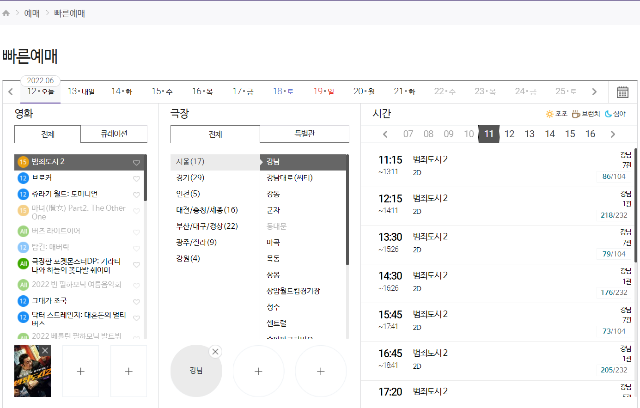Open the 예매 breadcrumb link
The image size is (640, 408).
pyautogui.click(x=32, y=13)
